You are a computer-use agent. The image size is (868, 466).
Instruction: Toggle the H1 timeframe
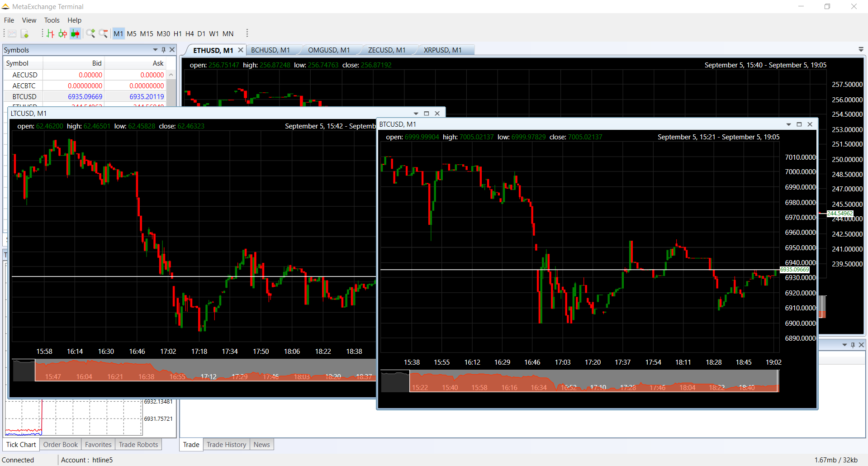[x=177, y=33]
